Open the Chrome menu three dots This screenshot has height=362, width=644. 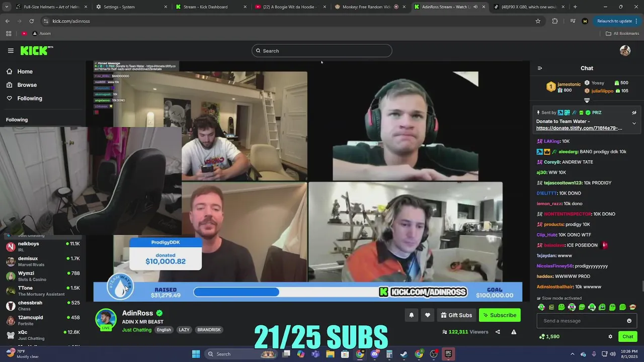pyautogui.click(x=636, y=21)
